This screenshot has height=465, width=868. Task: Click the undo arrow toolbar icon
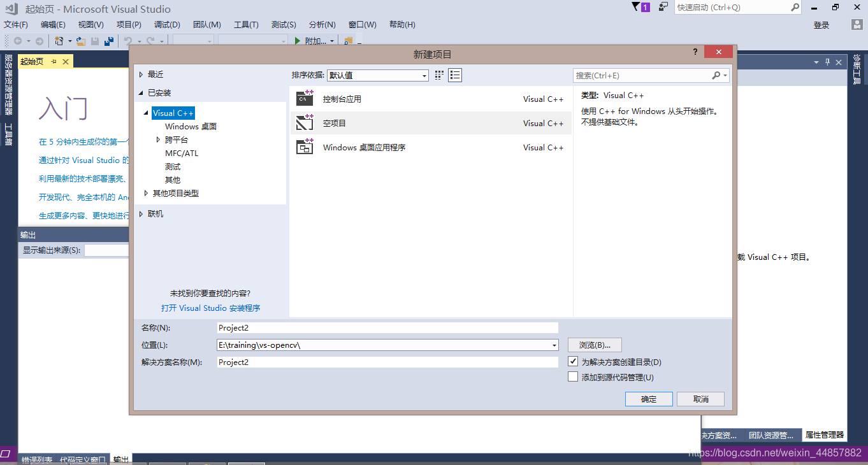(x=128, y=41)
